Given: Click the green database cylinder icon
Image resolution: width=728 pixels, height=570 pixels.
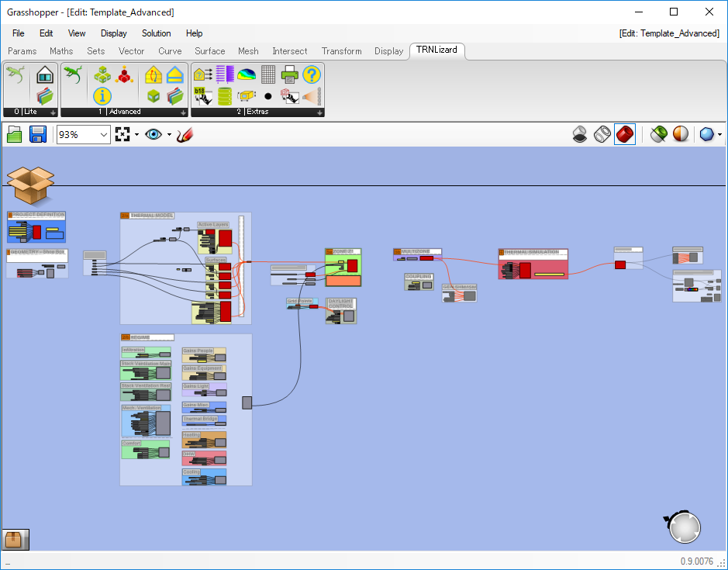Looking at the screenshot, I should click(225, 95).
